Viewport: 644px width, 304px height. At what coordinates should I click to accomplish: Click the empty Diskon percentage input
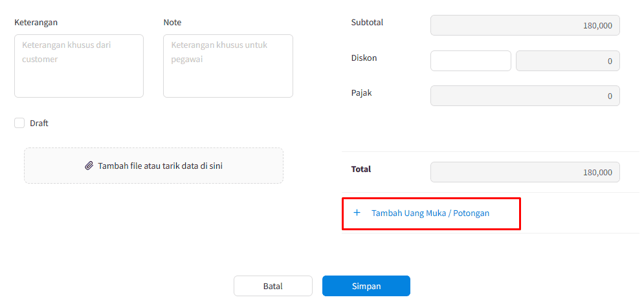[471, 61]
